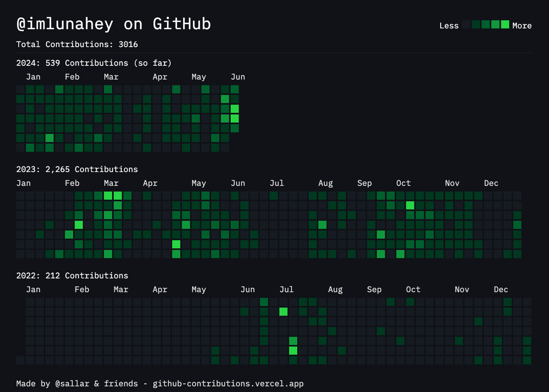Screen dimensions: 549x392
Task: Click the Mar label in the 2022 chart
Action: click(121, 290)
